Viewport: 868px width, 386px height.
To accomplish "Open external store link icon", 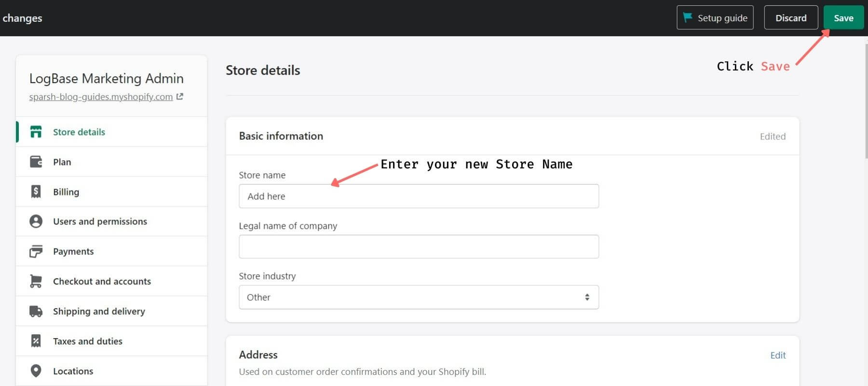I will [180, 96].
